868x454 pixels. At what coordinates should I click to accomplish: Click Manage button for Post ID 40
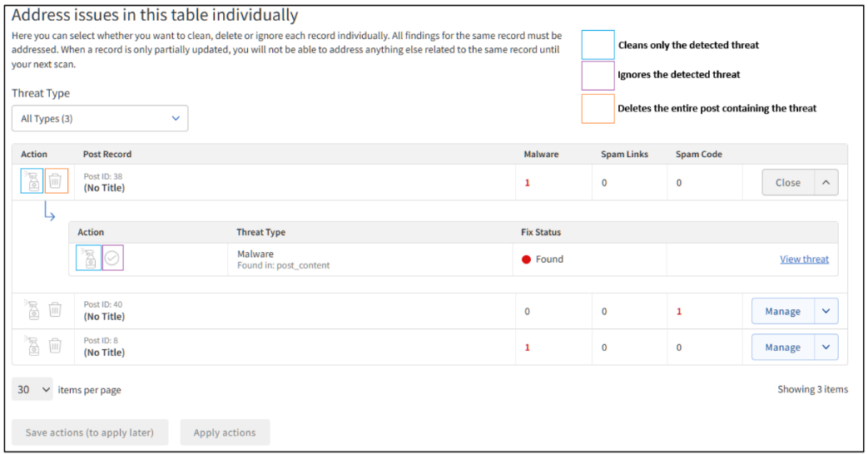(782, 311)
